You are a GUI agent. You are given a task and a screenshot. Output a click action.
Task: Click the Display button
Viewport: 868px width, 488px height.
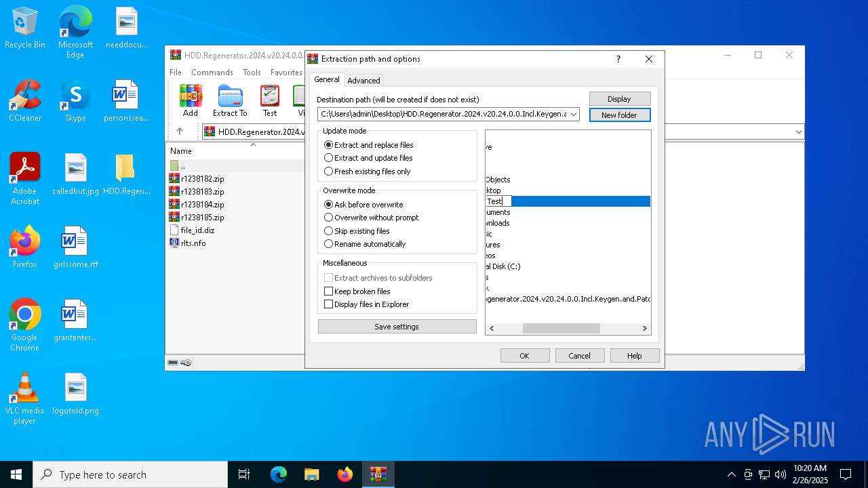click(x=620, y=99)
